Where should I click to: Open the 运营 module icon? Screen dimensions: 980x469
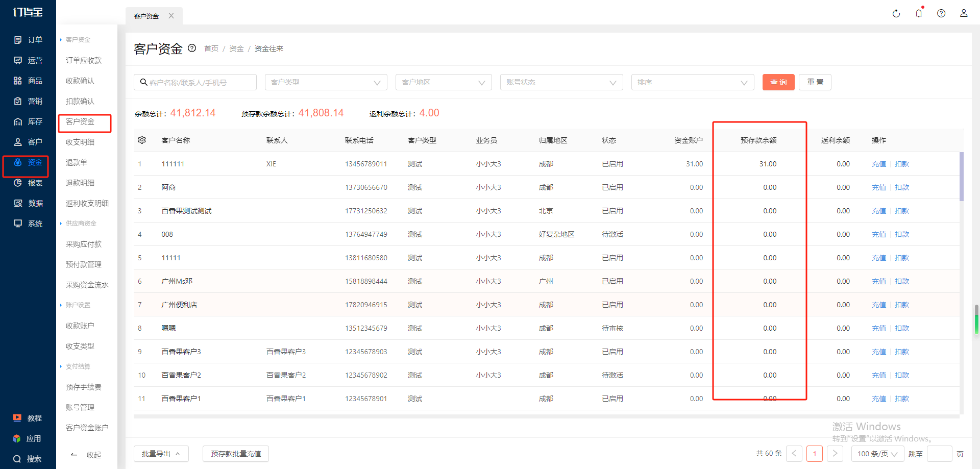[x=18, y=60]
